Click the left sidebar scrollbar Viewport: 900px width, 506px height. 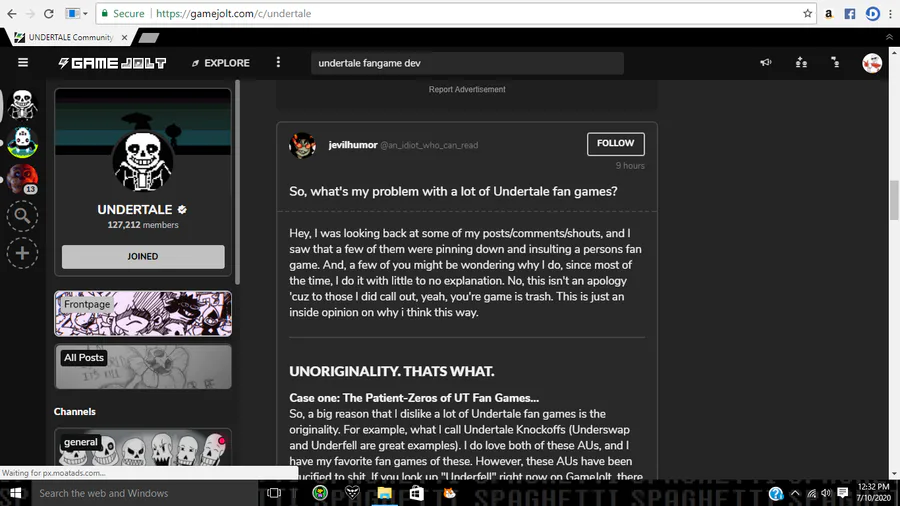[237, 182]
